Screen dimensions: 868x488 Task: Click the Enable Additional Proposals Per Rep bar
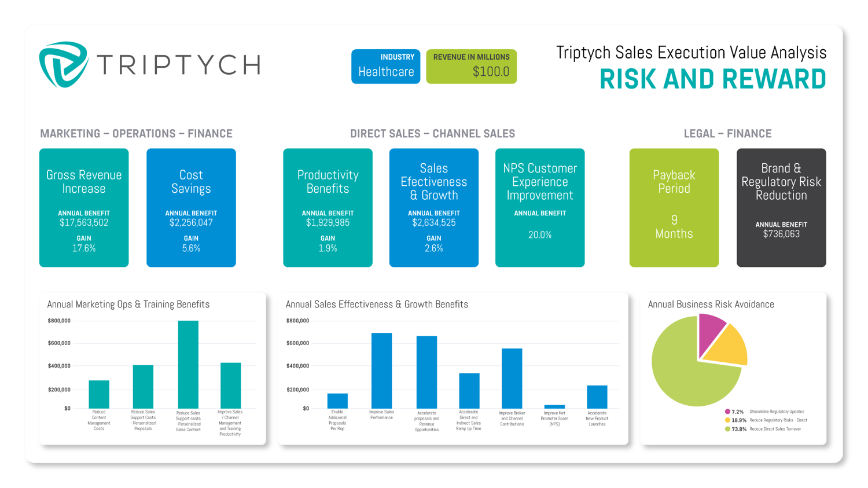pyautogui.click(x=337, y=401)
